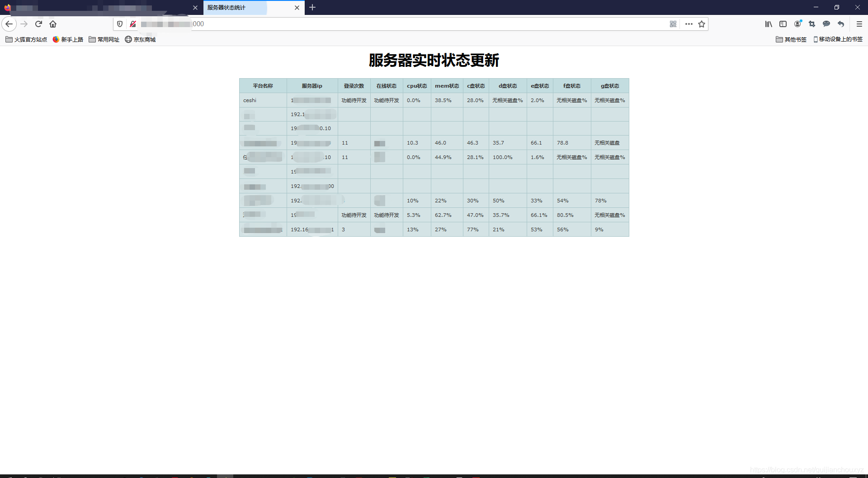Select the 9% g盘 cell
Viewport: 868px width, 478px height.
(x=610, y=230)
